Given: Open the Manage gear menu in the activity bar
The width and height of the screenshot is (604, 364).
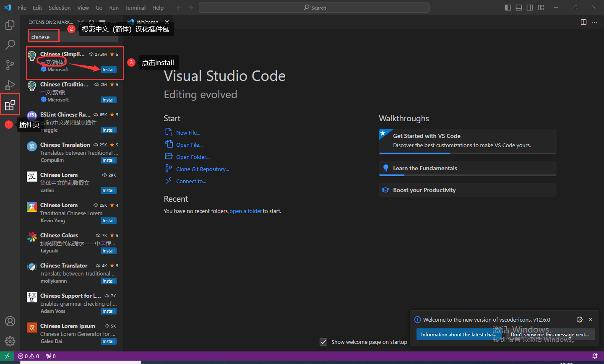Looking at the screenshot, I should [x=10, y=341].
